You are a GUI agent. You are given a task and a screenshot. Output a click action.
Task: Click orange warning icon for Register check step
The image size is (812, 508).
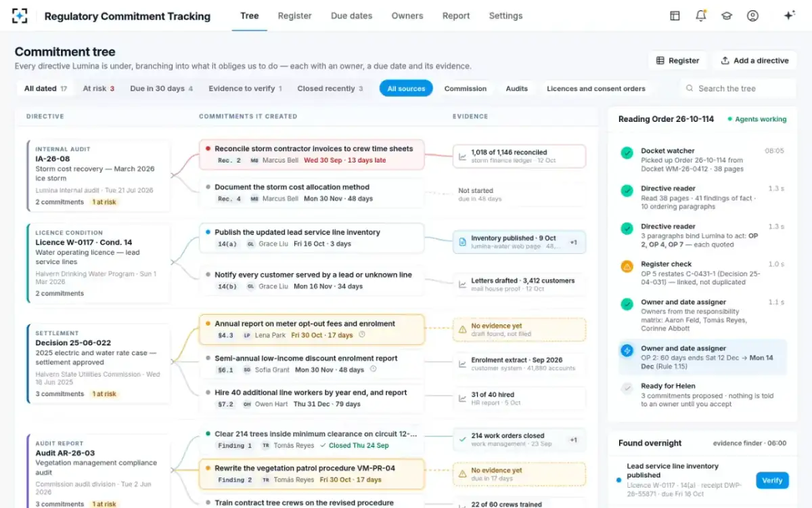coord(627,266)
